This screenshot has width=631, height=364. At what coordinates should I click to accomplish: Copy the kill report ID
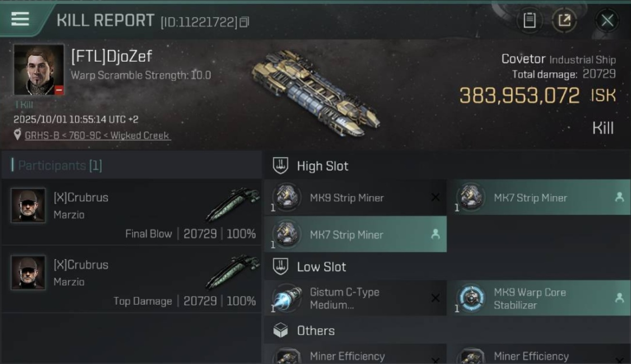coord(244,22)
